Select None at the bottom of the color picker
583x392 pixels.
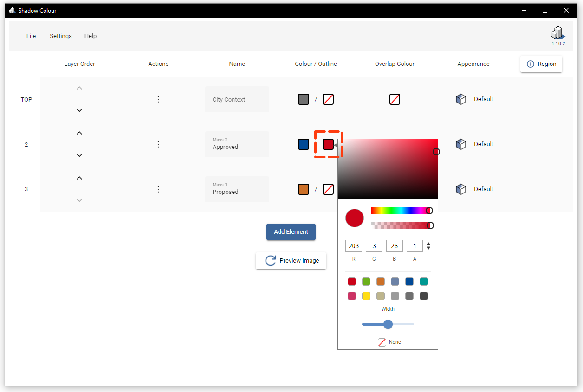pos(382,342)
